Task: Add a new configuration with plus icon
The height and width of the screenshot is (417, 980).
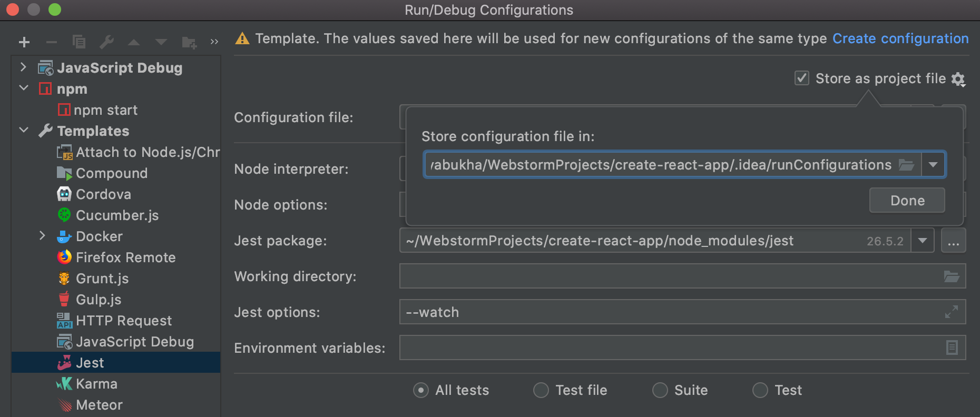Action: (x=24, y=42)
